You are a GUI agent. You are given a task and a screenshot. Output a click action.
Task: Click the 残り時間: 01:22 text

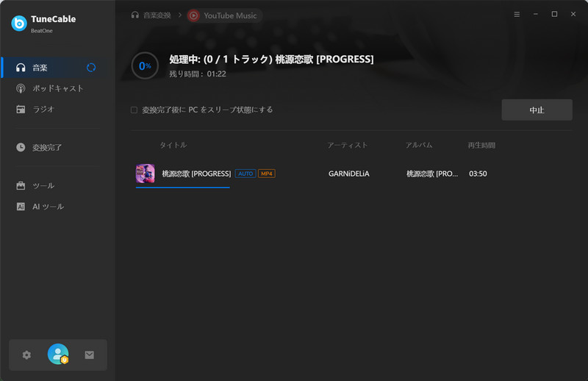click(x=198, y=74)
